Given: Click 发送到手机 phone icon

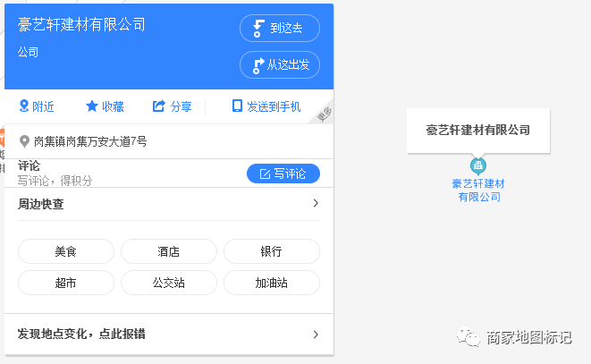Looking at the screenshot, I should coord(237,106).
